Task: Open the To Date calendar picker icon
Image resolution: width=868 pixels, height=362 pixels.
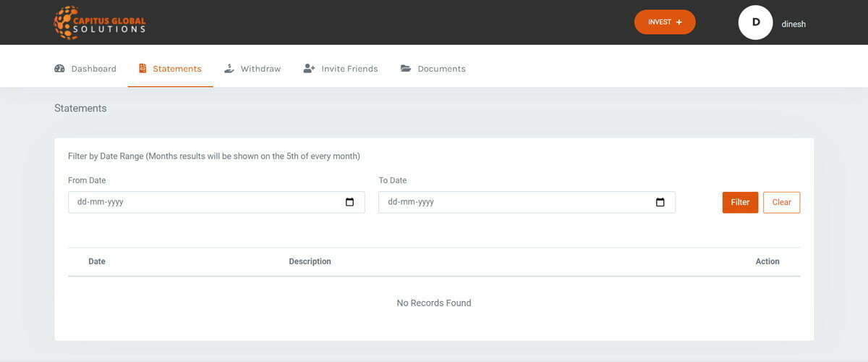Action: (x=660, y=203)
